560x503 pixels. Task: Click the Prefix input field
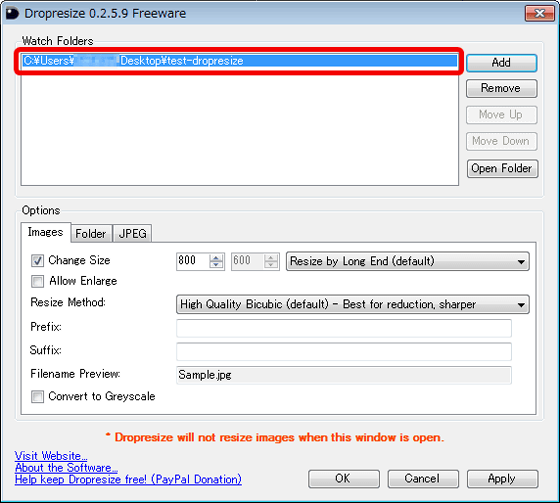(344, 328)
